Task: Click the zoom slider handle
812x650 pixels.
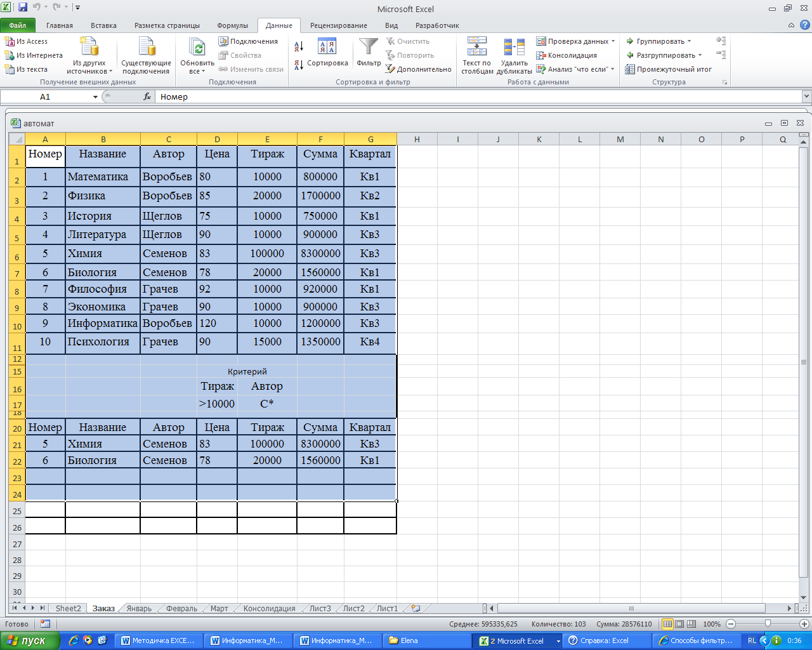Action: coord(768,624)
